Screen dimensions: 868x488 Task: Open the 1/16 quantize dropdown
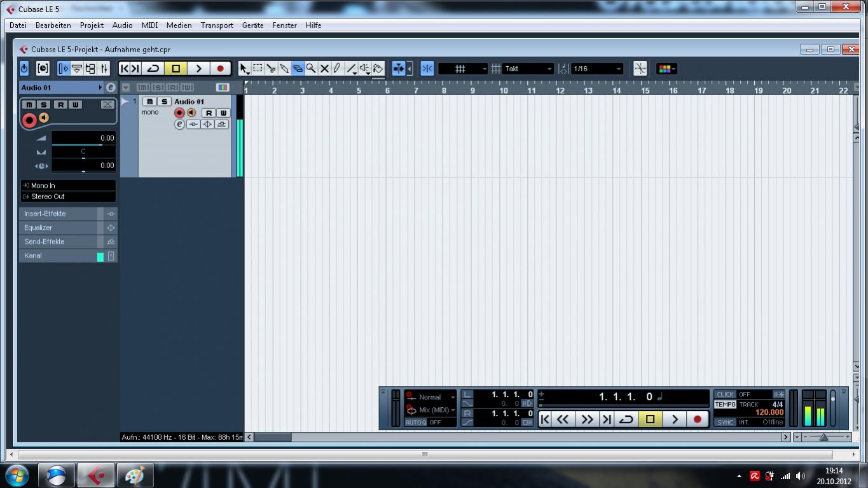click(x=596, y=69)
